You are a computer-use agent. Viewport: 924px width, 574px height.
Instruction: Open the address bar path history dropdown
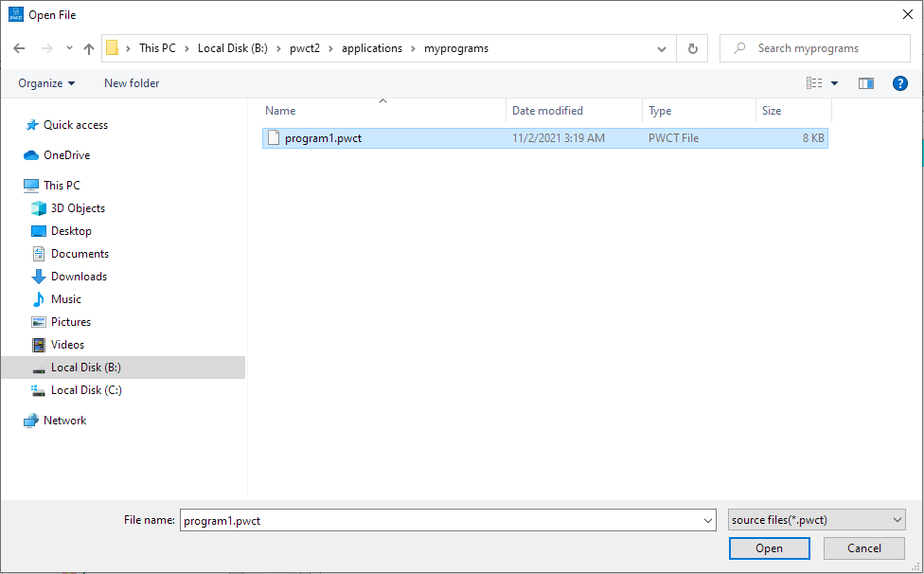coord(662,48)
